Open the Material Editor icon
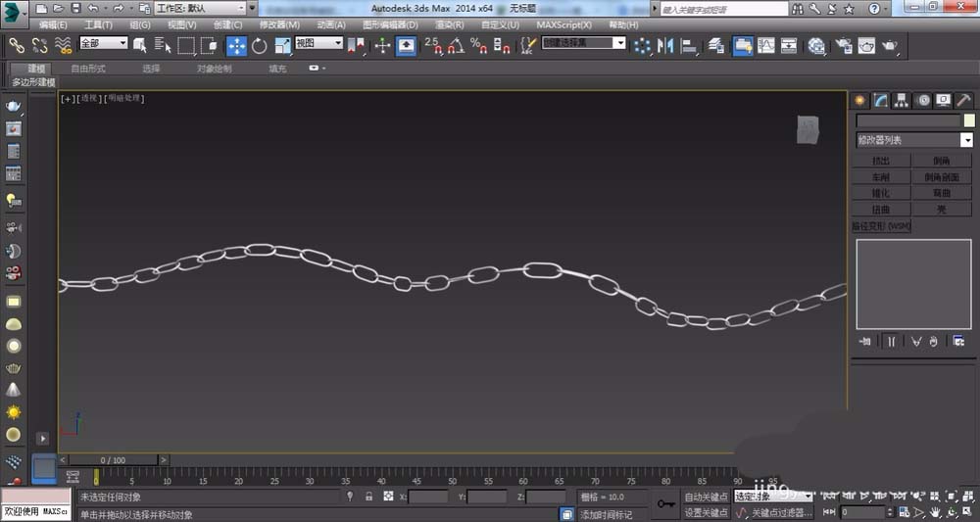980x522 pixels. [x=816, y=46]
